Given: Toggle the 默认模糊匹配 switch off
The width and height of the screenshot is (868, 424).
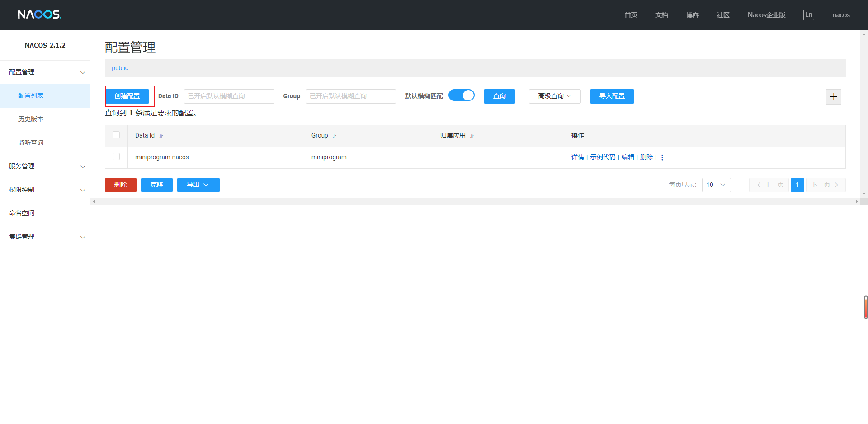Looking at the screenshot, I should (461, 95).
